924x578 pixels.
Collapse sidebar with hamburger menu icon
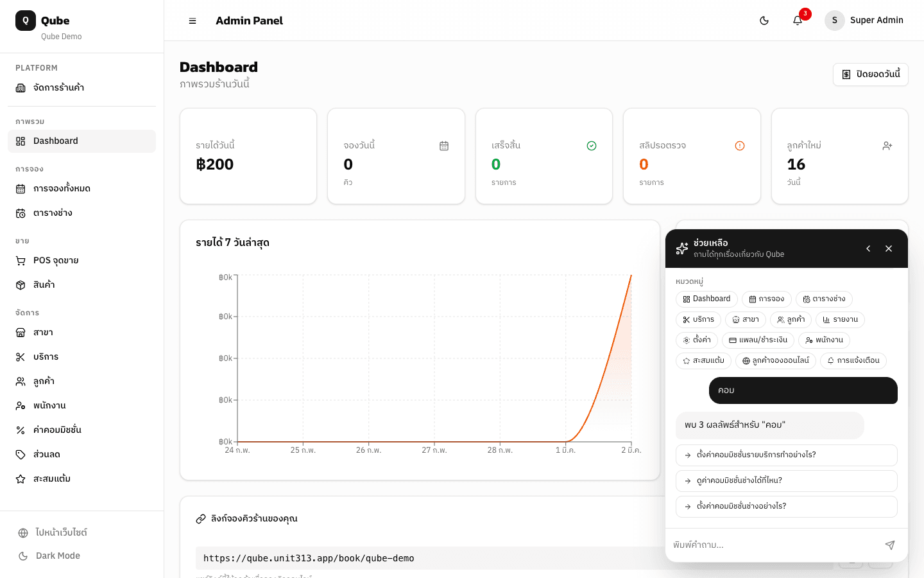pos(193,21)
